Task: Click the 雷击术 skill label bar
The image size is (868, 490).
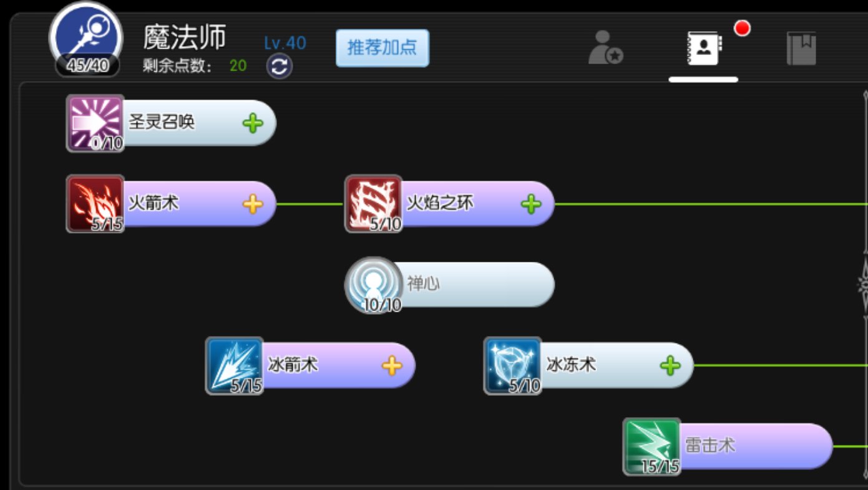Action: point(756,446)
